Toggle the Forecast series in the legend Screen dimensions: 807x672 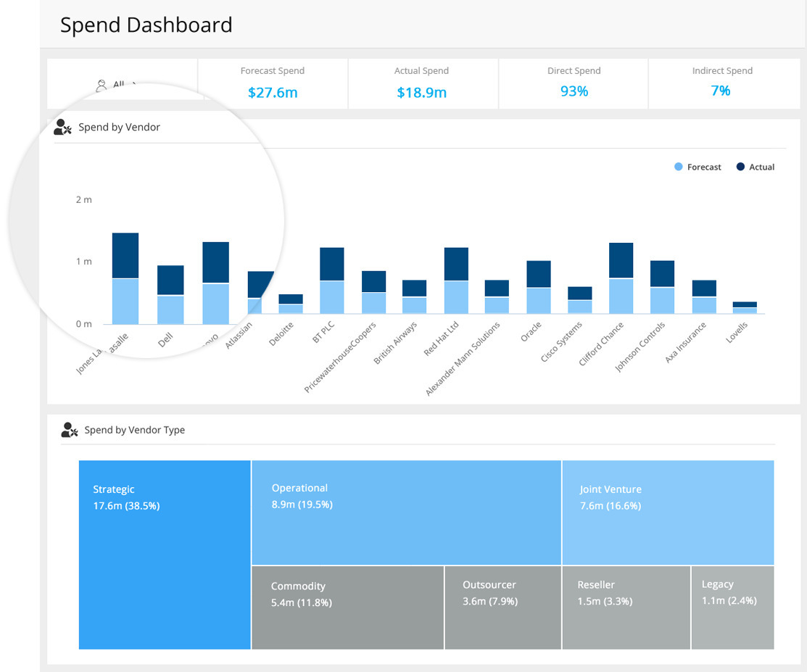click(x=698, y=167)
